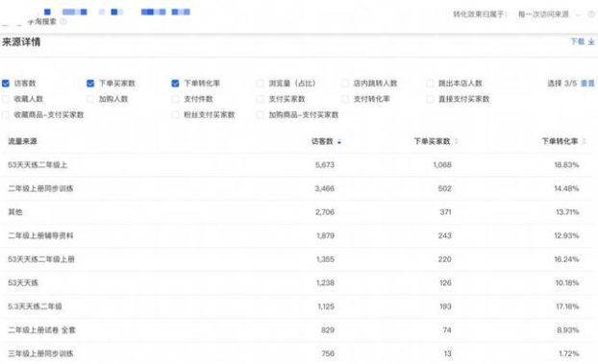The height and width of the screenshot is (364, 598).
Task: Enable the 浏览量（占比） checkbox
Action: (261, 84)
